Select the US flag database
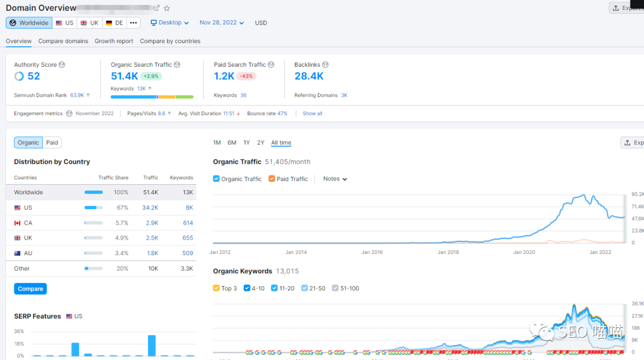 pyautogui.click(x=64, y=23)
